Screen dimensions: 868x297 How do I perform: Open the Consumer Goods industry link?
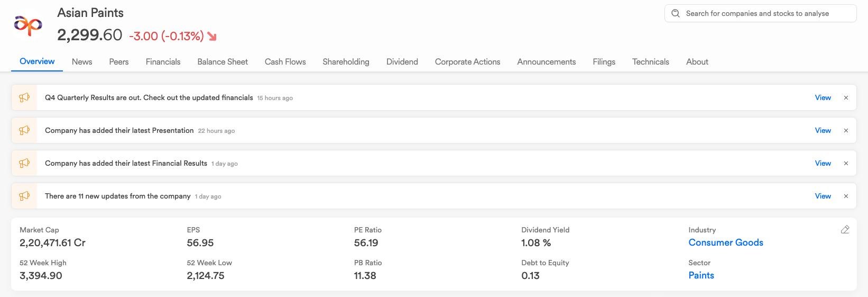726,242
